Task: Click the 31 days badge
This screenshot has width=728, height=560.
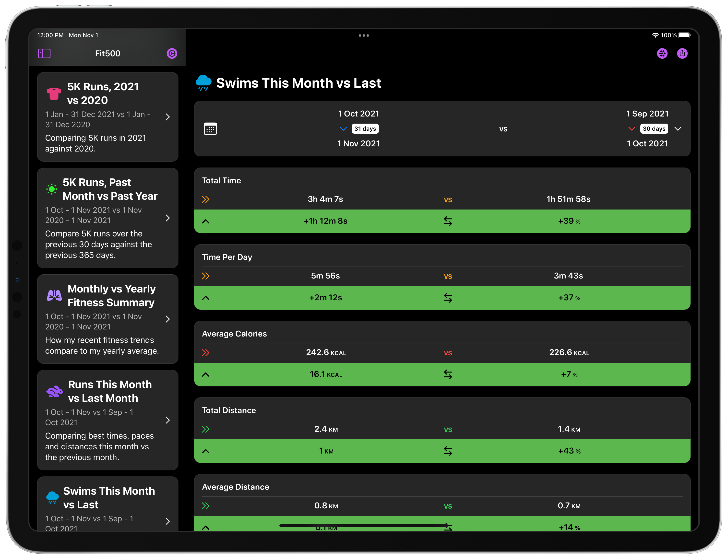Action: pos(365,128)
